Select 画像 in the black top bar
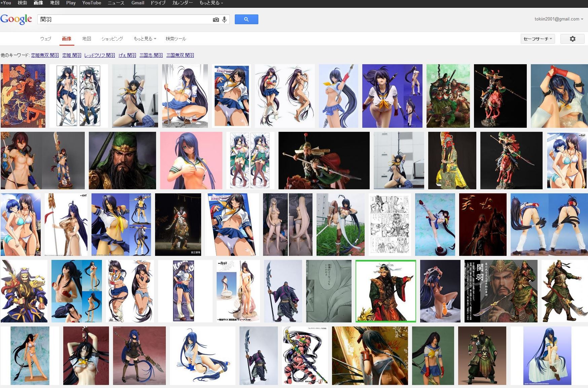The width and height of the screenshot is (588, 388). click(x=38, y=3)
